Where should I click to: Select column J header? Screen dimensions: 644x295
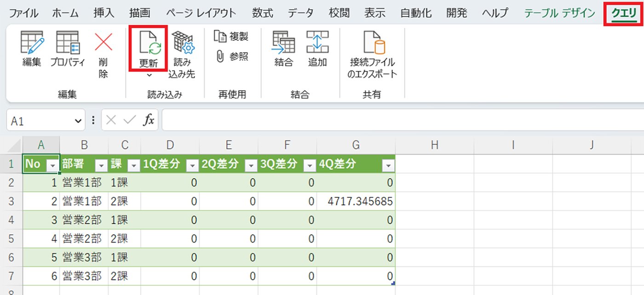[592, 145]
